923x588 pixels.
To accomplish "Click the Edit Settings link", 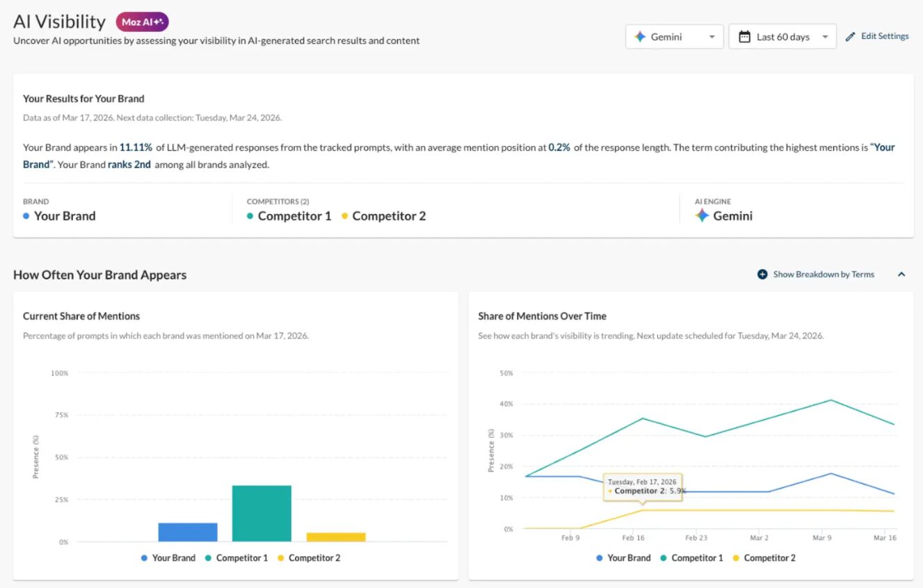I will 885,36.
